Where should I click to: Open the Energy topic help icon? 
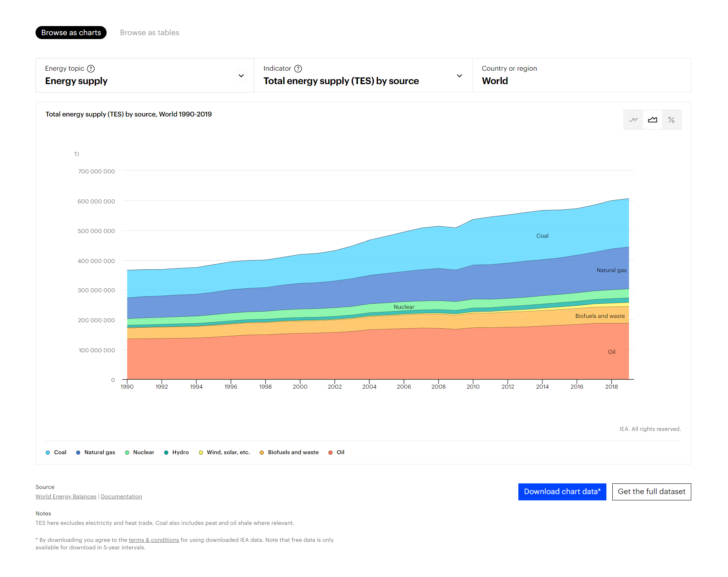[x=91, y=68]
